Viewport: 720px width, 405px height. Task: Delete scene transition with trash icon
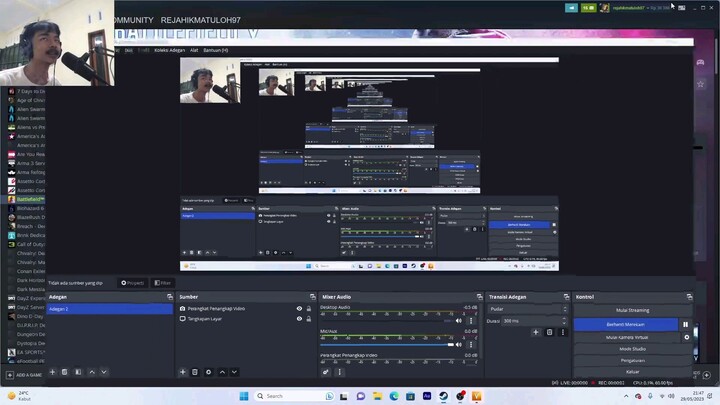tap(549, 332)
